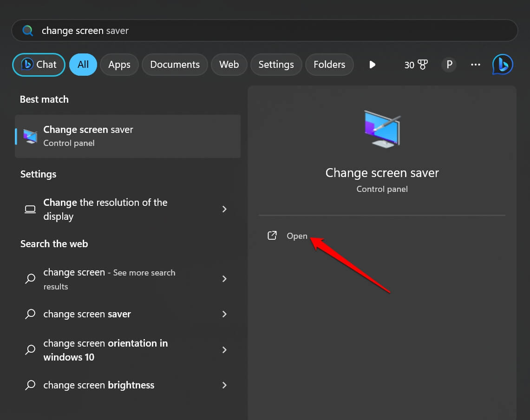Open web suggestion change screen brightness
The image size is (530, 420).
(x=128, y=385)
